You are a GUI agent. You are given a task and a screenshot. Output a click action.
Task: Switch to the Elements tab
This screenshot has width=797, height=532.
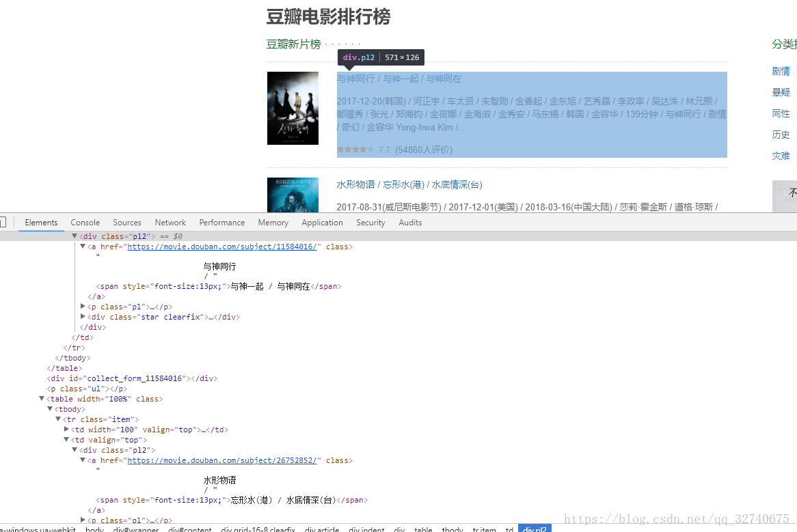[41, 223]
